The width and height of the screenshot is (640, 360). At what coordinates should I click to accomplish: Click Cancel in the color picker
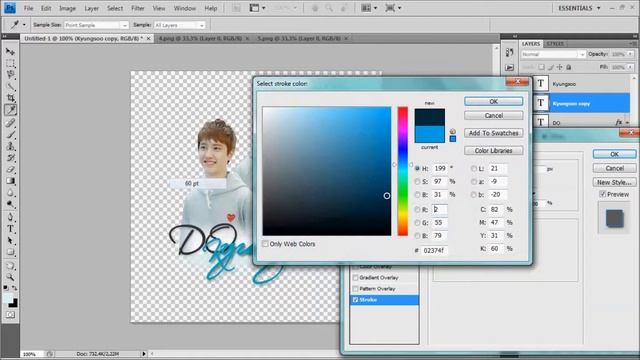493,116
